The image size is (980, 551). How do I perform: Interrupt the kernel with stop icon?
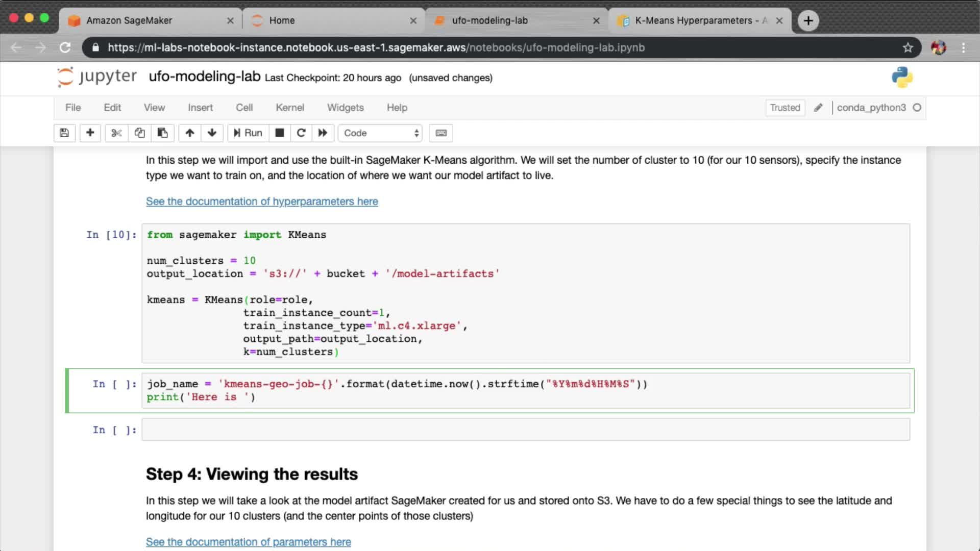point(279,133)
